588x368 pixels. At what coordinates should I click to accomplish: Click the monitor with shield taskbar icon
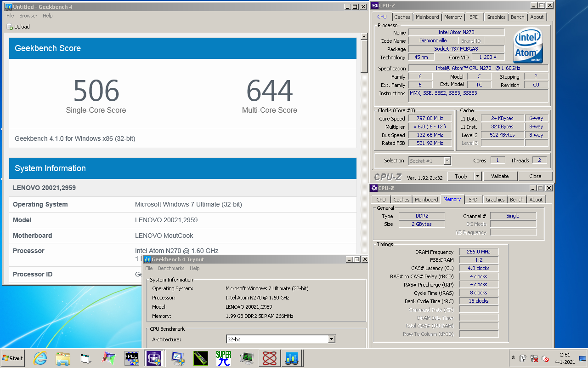[x=178, y=358]
